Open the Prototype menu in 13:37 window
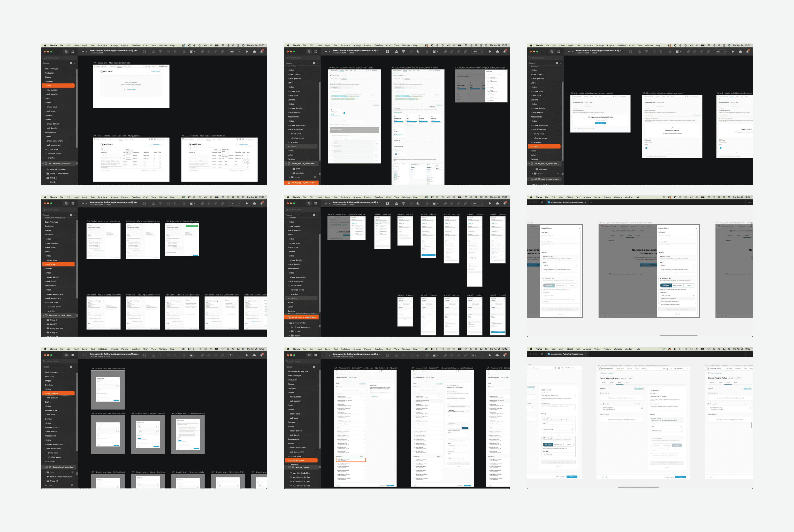This screenshot has width=794, height=532. click(103, 45)
